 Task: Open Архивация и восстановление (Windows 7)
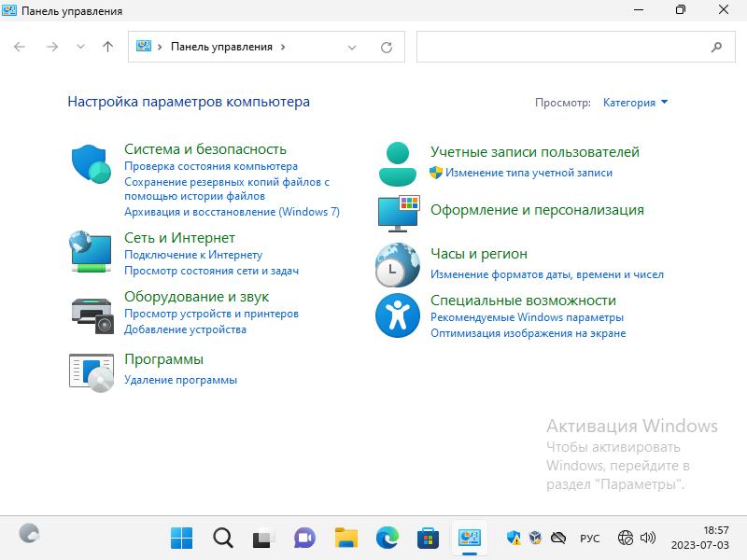click(232, 212)
